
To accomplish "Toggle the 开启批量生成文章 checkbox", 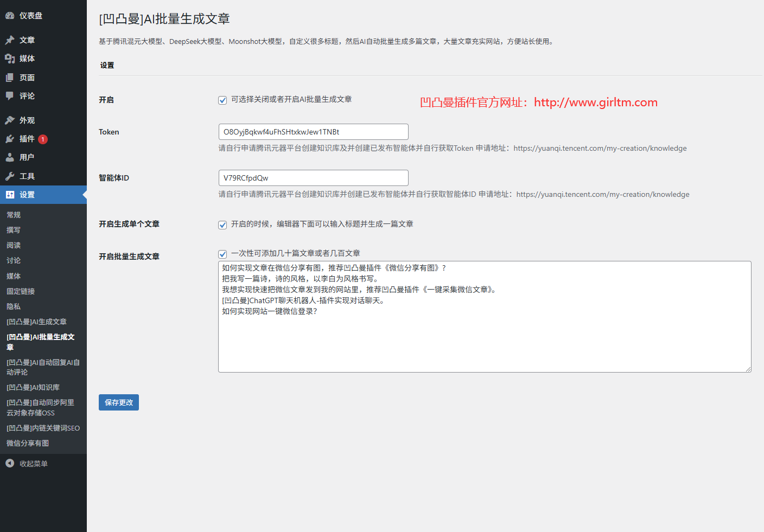I will 222,254.
